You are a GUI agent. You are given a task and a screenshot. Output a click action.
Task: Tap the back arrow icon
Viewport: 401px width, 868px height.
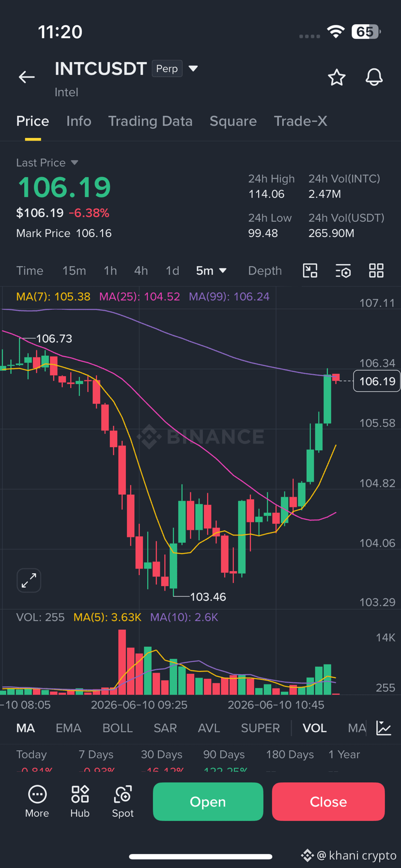(27, 77)
